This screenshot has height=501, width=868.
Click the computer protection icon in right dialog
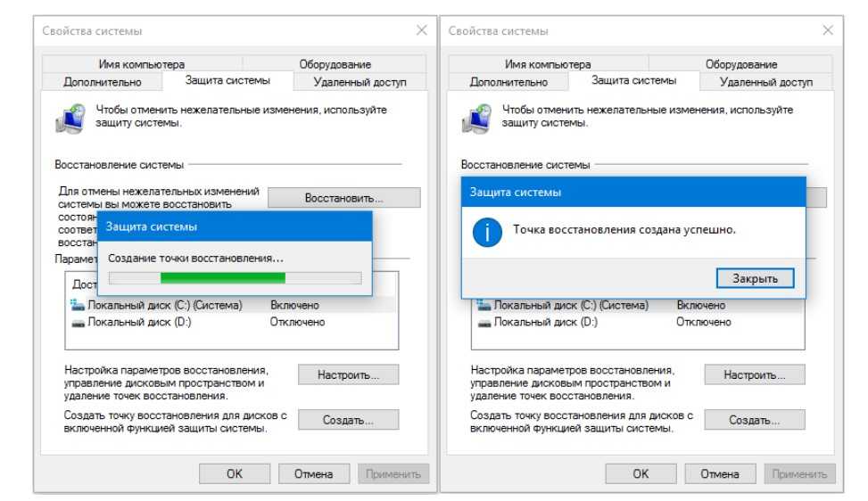coord(476,118)
